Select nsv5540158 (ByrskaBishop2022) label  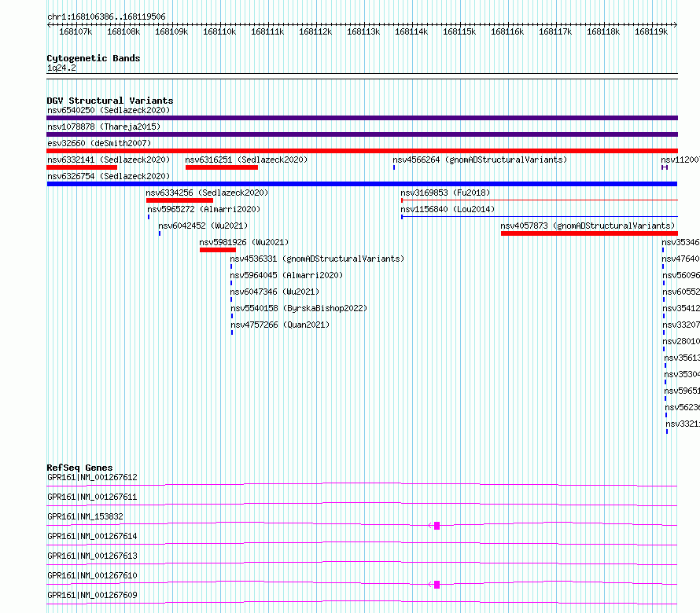tap(299, 308)
